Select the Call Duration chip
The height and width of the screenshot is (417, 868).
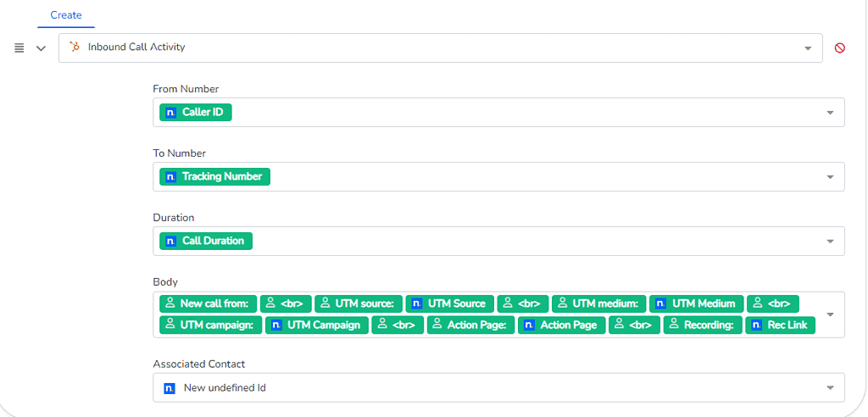tap(206, 241)
